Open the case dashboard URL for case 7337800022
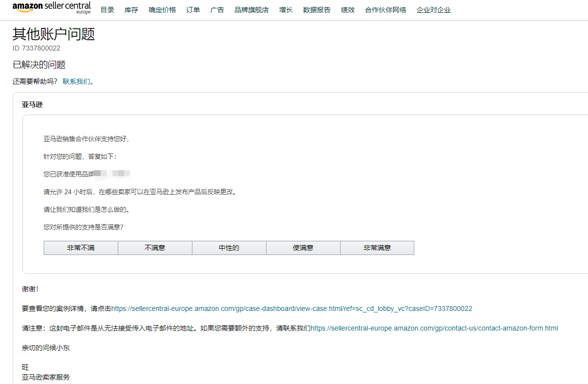Viewport: 588px width, 384px height. [292, 308]
